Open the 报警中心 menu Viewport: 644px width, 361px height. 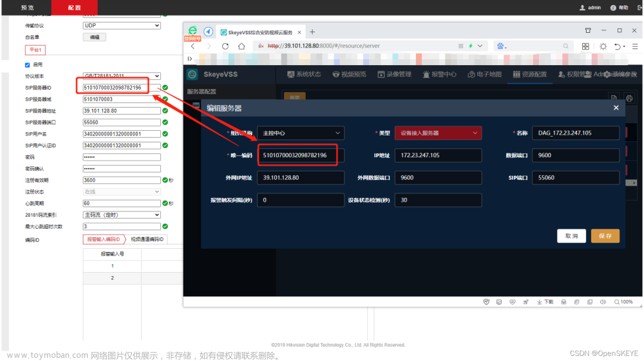(439, 74)
